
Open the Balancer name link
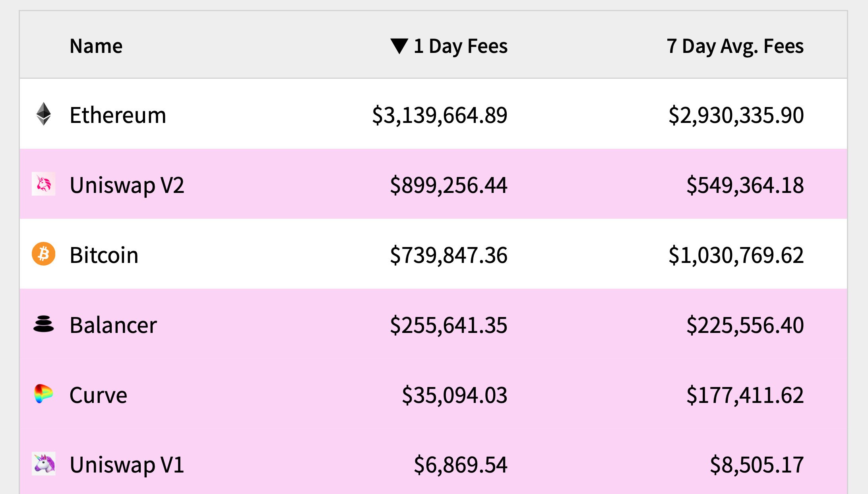point(113,325)
